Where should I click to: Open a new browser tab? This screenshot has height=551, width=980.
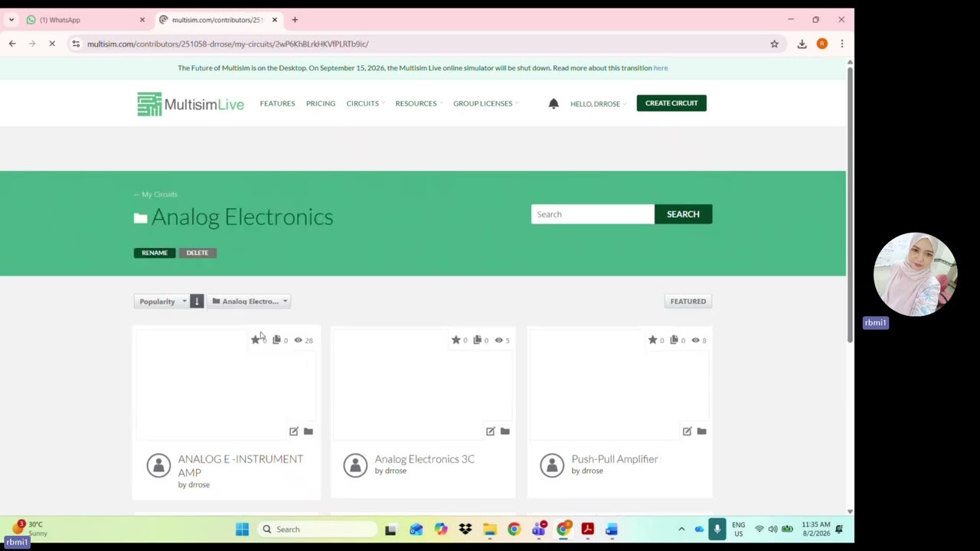[295, 20]
